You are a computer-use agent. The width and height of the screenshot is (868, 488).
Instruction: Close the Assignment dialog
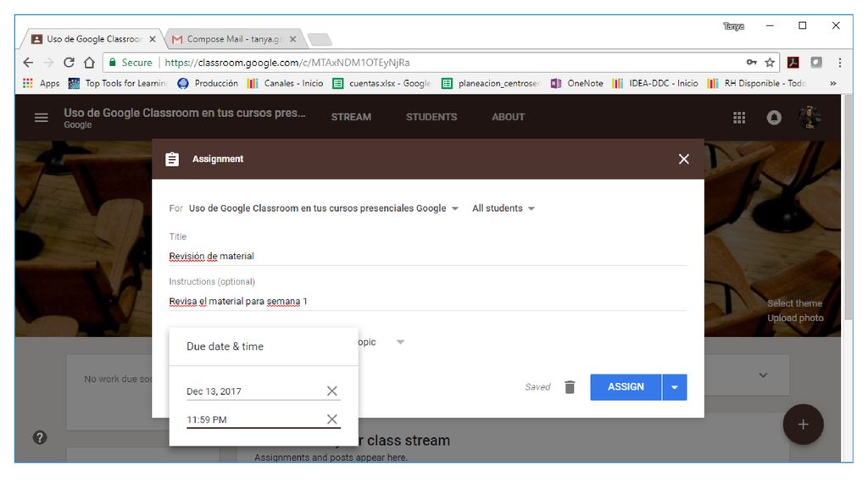[x=684, y=159]
